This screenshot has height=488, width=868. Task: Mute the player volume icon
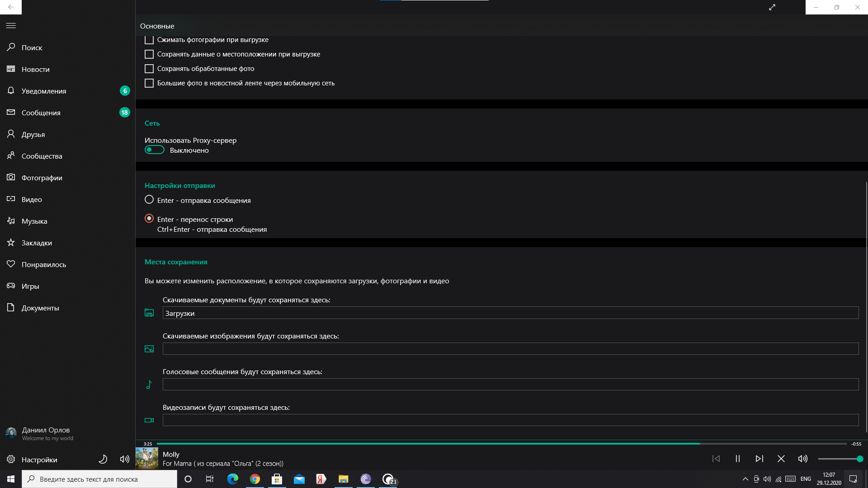pos(802,459)
